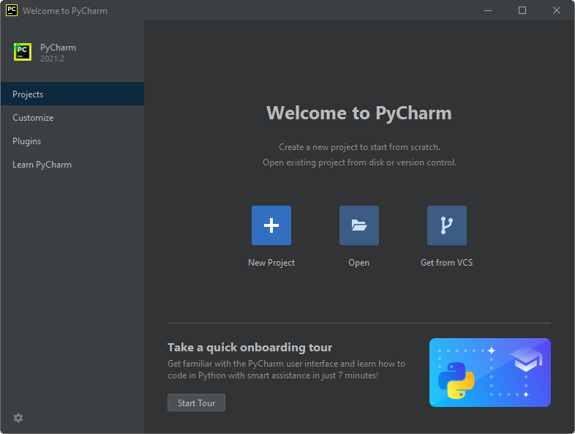Minimize the Welcome to PyCharm window
The height and width of the screenshot is (434, 575).
point(488,10)
